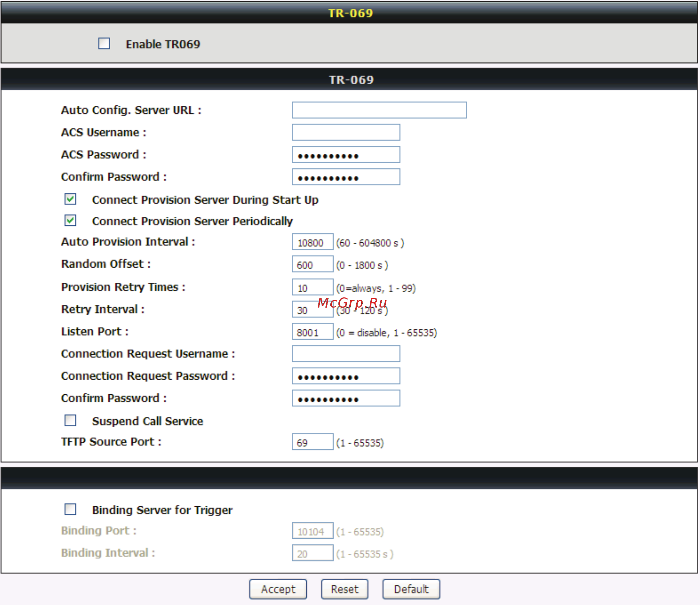This screenshot has width=700, height=605.
Task: Click the (0 = disable, 1 - 65535) hint
Action: [x=387, y=333]
